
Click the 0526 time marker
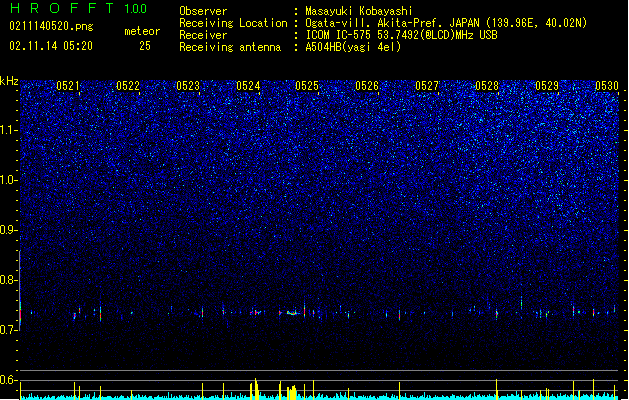pos(367,86)
